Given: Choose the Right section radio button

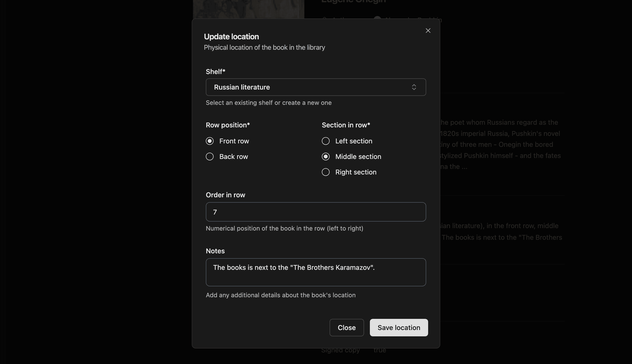Looking at the screenshot, I should [325, 172].
